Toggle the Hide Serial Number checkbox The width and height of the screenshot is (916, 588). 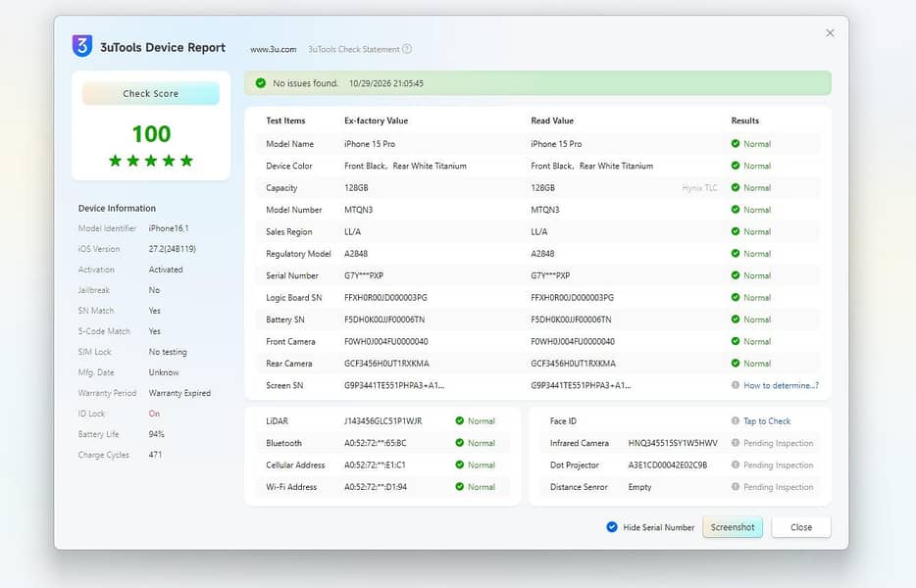[x=612, y=527]
